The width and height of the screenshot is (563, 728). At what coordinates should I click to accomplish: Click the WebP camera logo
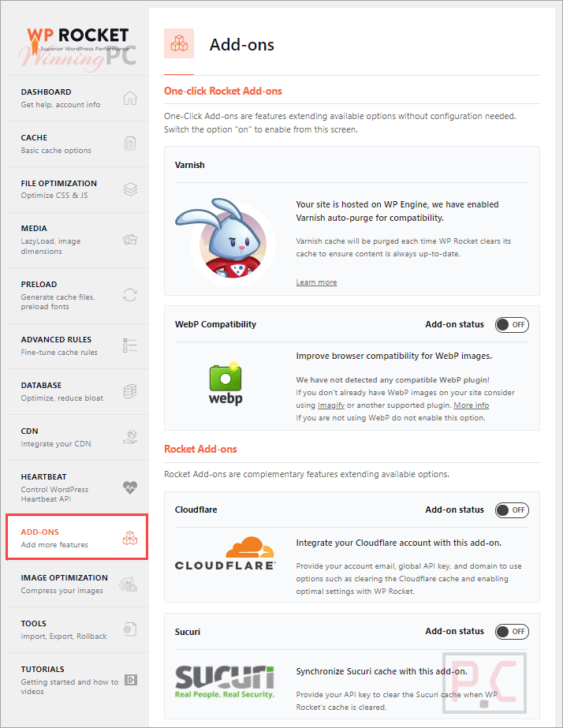click(x=226, y=383)
